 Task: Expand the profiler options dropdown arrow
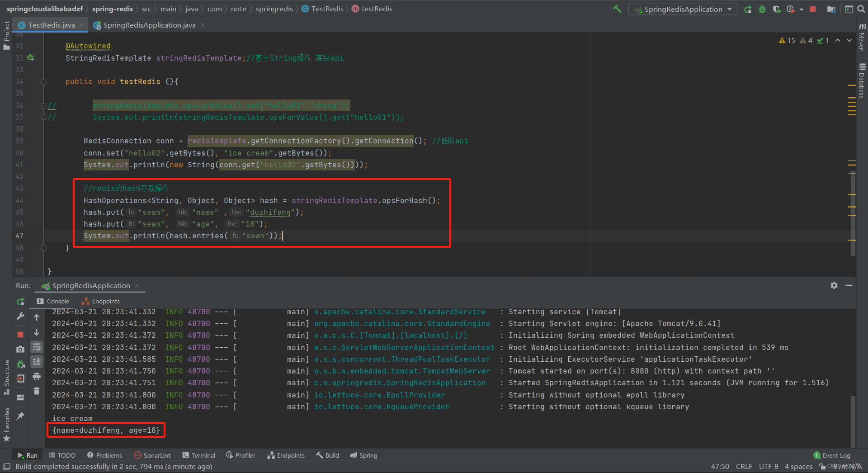coord(801,9)
